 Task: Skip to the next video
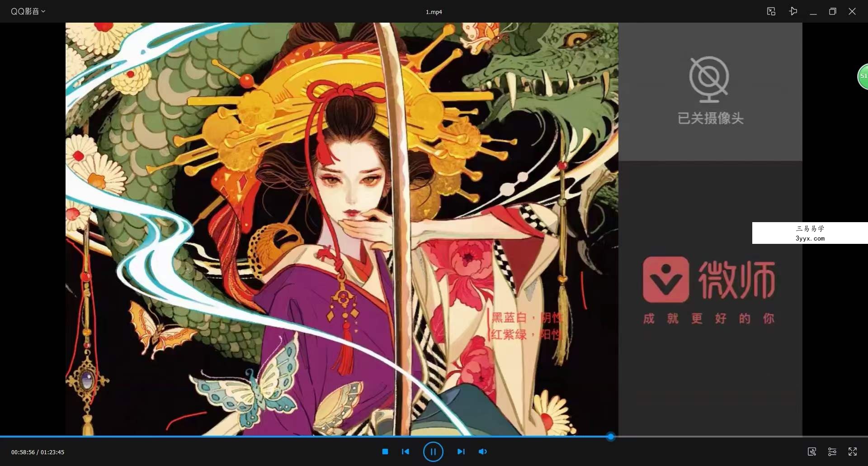tap(461, 452)
